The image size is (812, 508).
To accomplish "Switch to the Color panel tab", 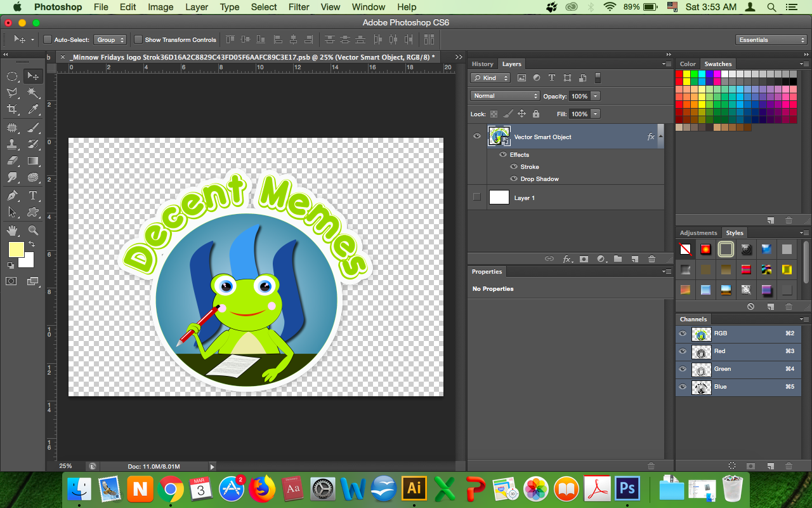I will tap(688, 64).
